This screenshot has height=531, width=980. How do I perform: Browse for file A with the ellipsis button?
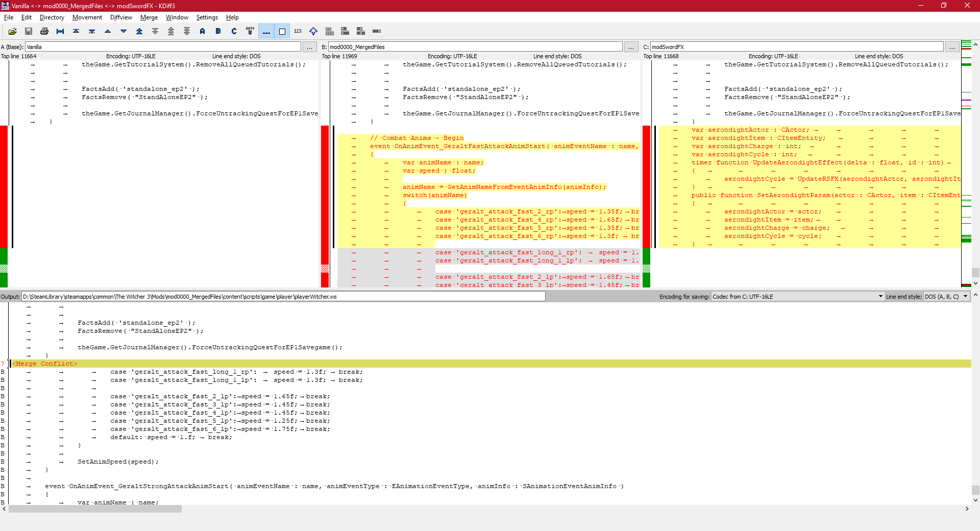pyautogui.click(x=310, y=47)
